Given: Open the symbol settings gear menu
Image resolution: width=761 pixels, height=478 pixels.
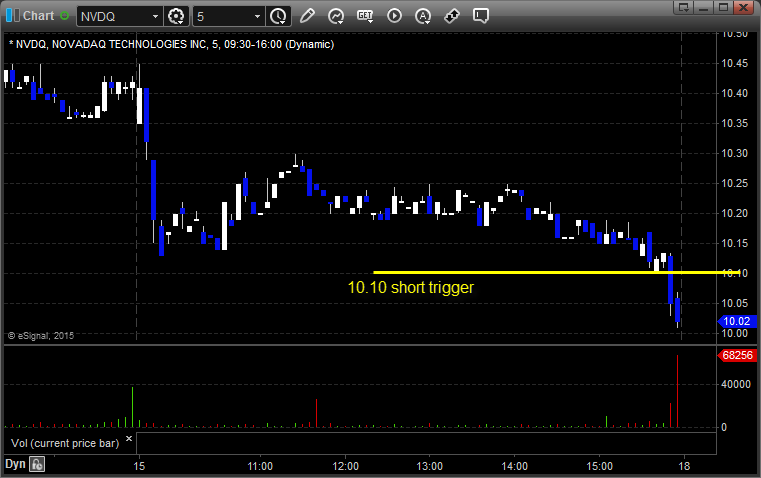Looking at the screenshot, I should click(x=176, y=16).
